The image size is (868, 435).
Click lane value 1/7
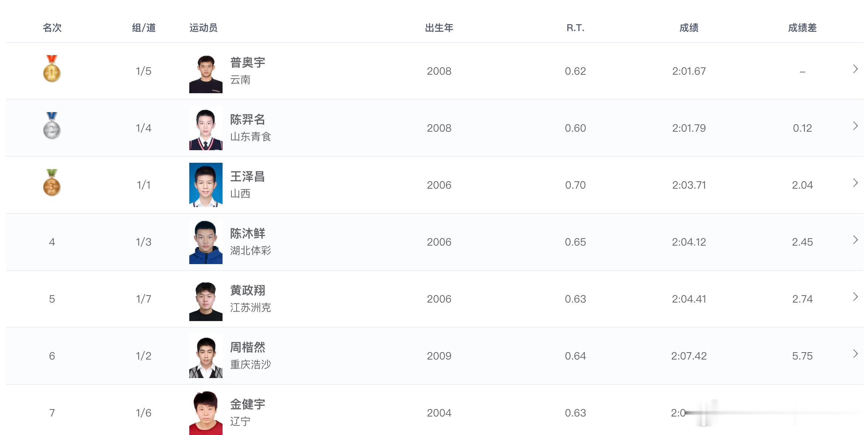click(x=143, y=299)
